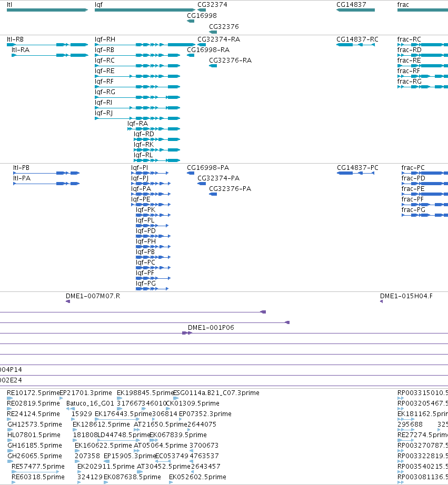Screen dimensions: 448x485
Task: Click the lqf-RL transcript label
Action: [143, 155]
